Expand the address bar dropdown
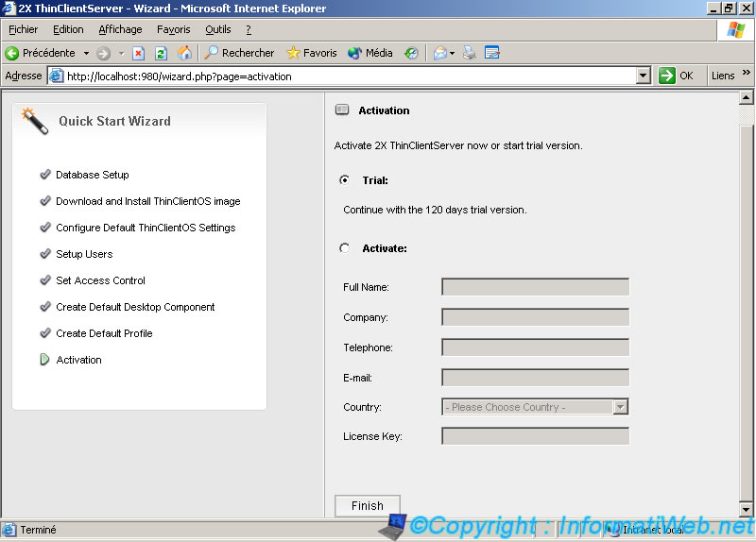The image size is (756, 542). coord(644,76)
